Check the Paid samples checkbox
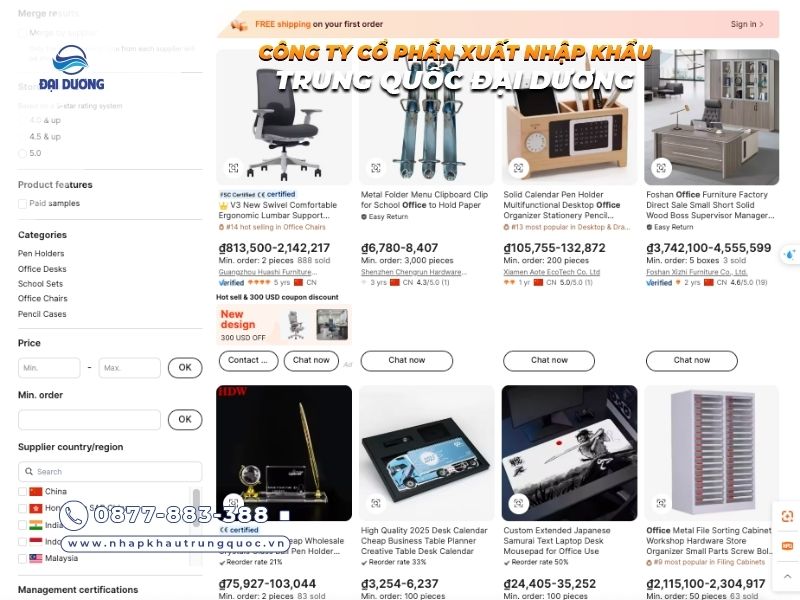Viewport: 800px width, 600px height. [x=22, y=204]
